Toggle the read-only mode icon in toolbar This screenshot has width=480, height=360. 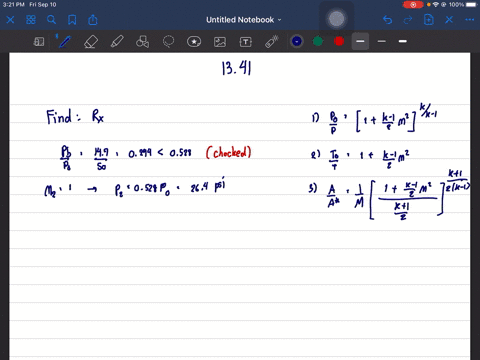[x=39, y=42]
